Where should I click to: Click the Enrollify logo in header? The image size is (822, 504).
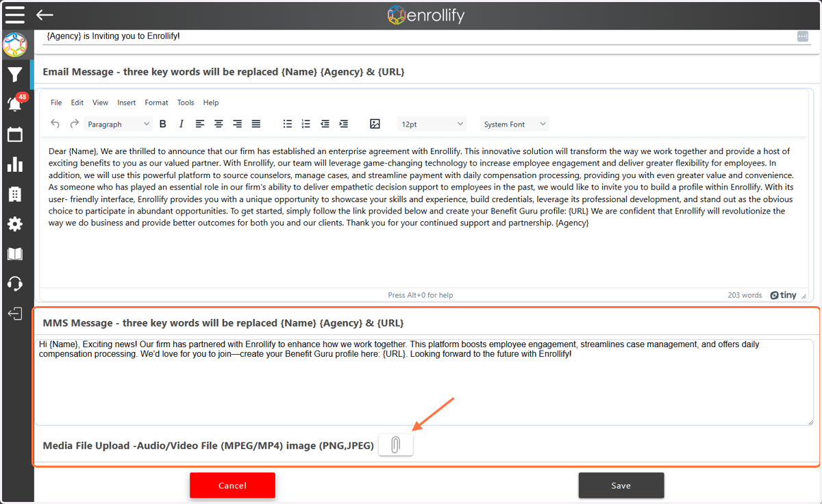click(425, 15)
